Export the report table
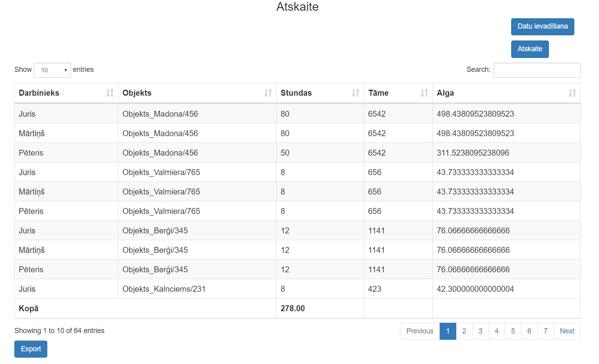 point(31,349)
